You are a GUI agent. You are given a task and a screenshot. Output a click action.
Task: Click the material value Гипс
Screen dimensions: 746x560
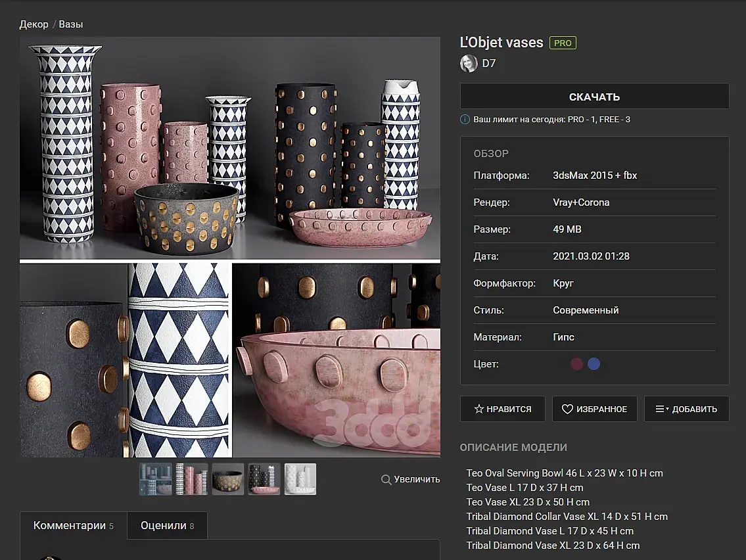563,337
